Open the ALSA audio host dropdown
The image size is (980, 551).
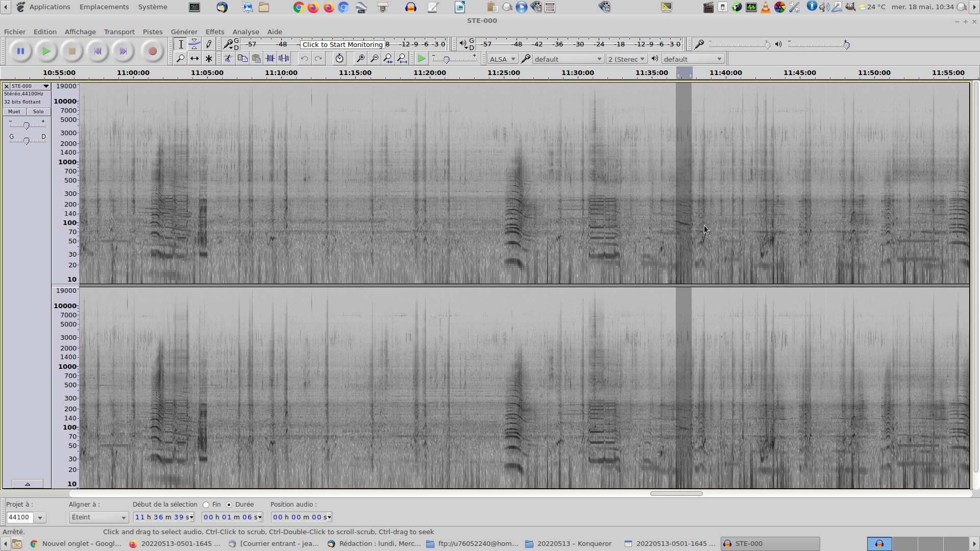(502, 59)
